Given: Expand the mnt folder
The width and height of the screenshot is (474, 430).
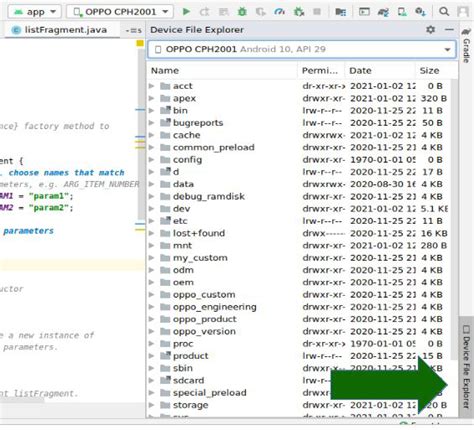Looking at the screenshot, I should tap(152, 245).
